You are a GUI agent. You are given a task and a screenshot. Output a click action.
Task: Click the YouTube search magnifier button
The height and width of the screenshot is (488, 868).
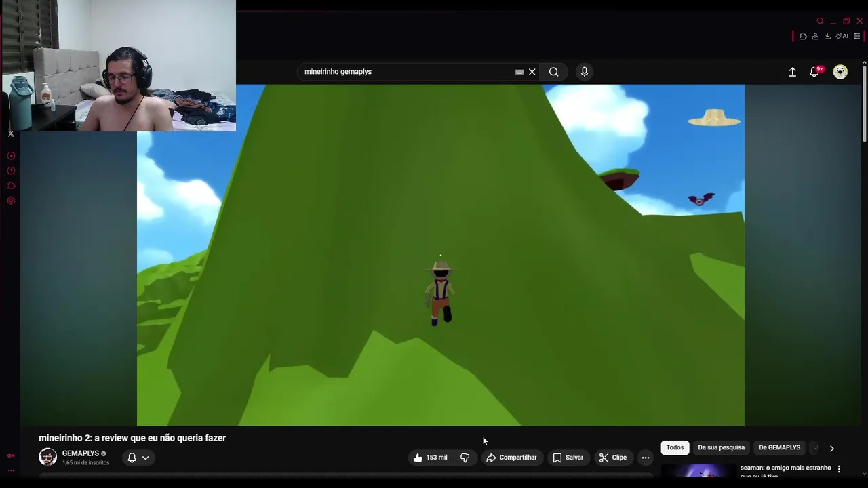pyautogui.click(x=554, y=72)
